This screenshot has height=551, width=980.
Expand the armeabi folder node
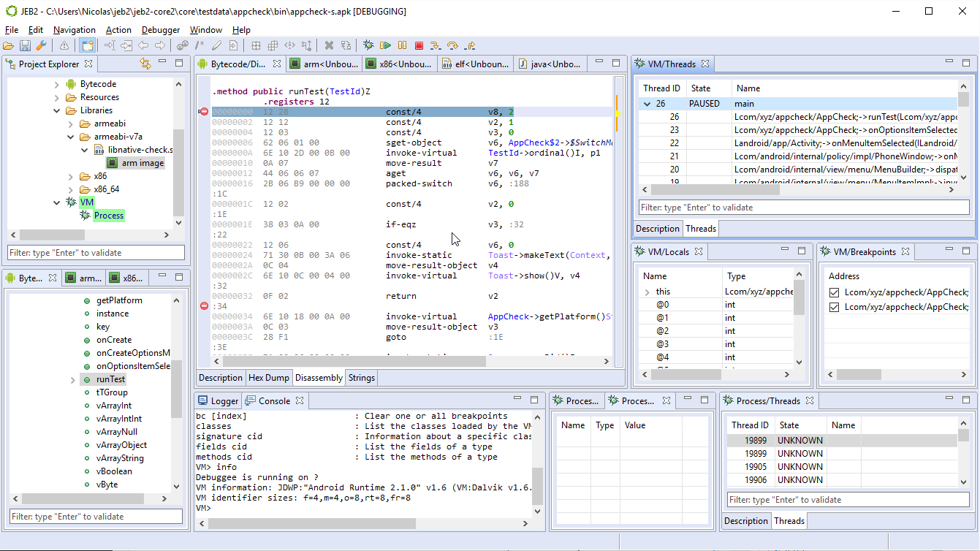click(x=71, y=124)
